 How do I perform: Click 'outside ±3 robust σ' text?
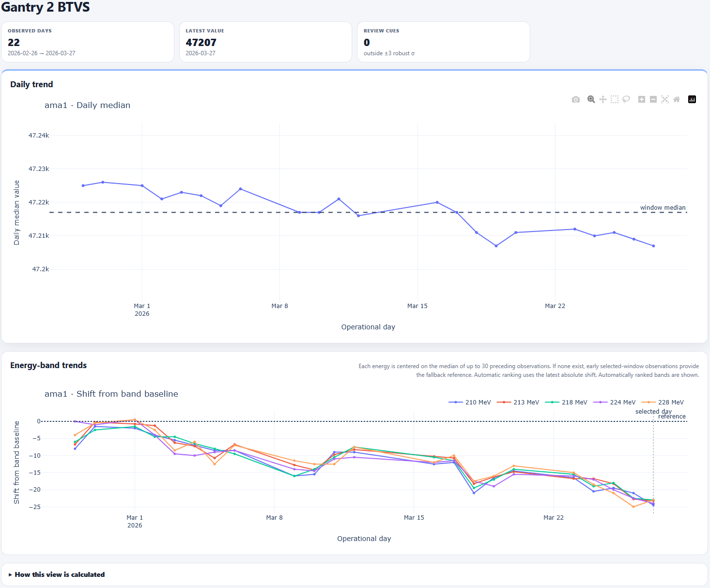[389, 53]
